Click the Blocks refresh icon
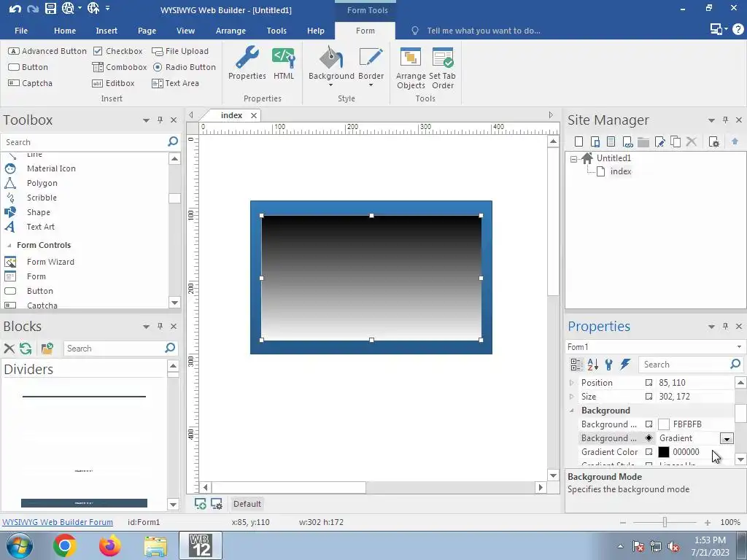The width and height of the screenshot is (747, 560). click(x=26, y=348)
